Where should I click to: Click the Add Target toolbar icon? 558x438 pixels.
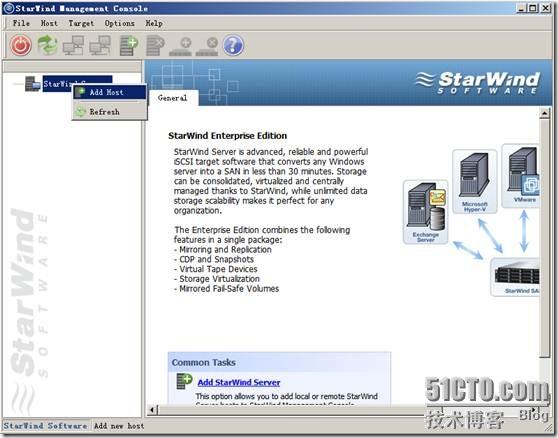click(x=180, y=47)
